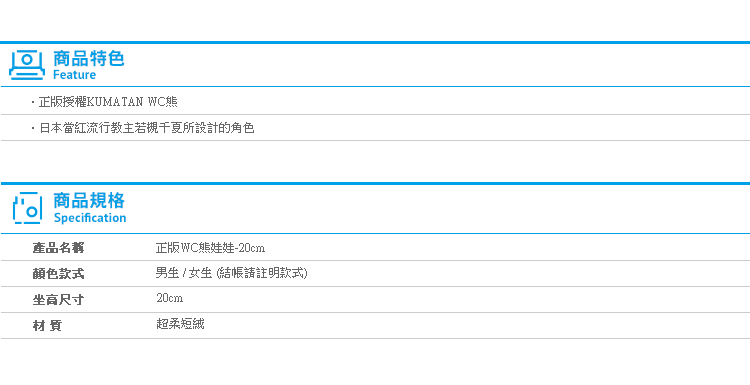Click the 20cm size value
This screenshot has width=750, height=385.
(169, 298)
